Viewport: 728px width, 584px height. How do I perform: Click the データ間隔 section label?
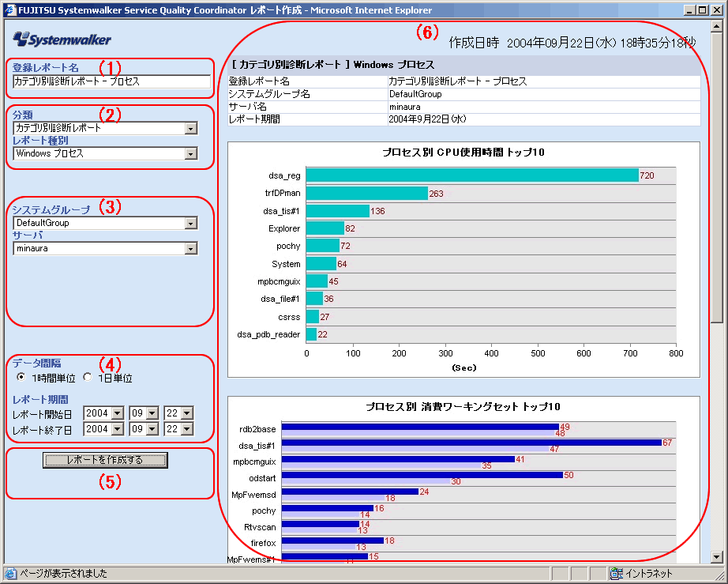tap(36, 364)
